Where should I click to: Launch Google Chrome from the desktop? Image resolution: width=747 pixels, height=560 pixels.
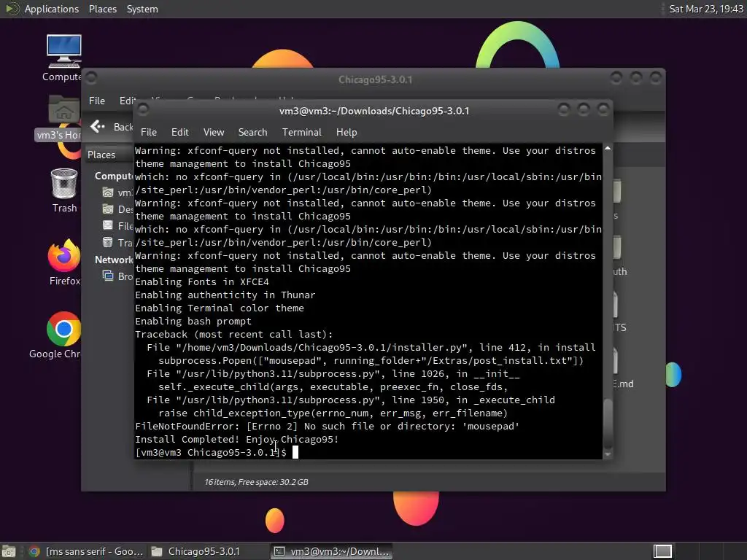click(x=63, y=335)
